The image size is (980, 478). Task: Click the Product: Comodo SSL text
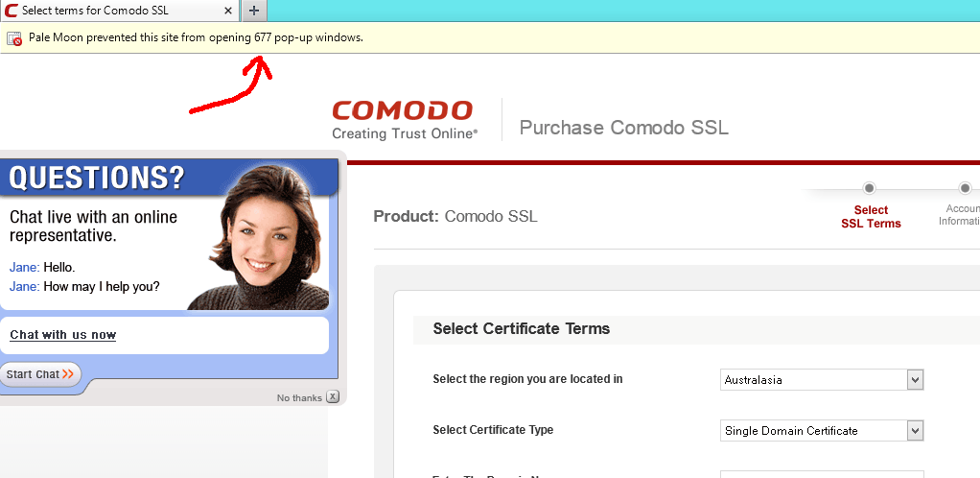click(455, 217)
